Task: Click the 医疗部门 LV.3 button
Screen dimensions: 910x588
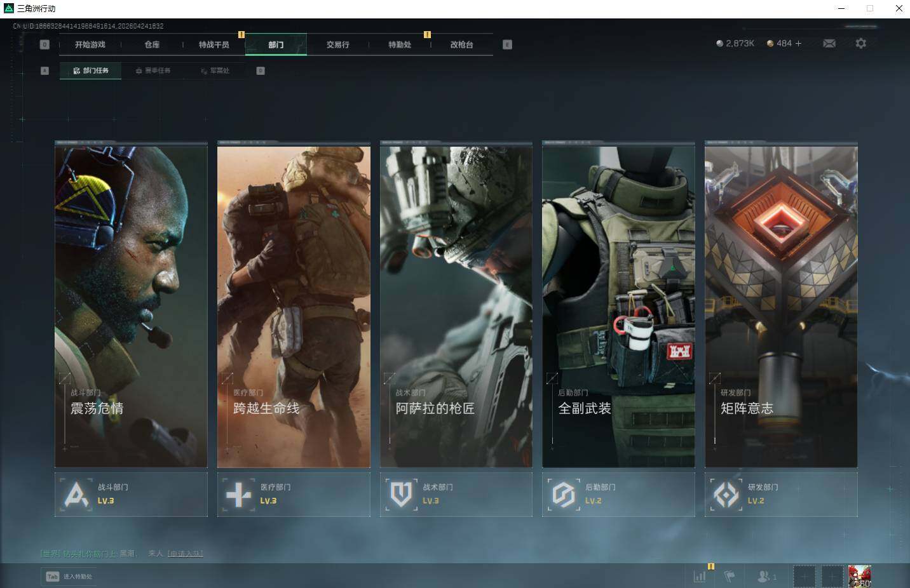Action: (294, 494)
